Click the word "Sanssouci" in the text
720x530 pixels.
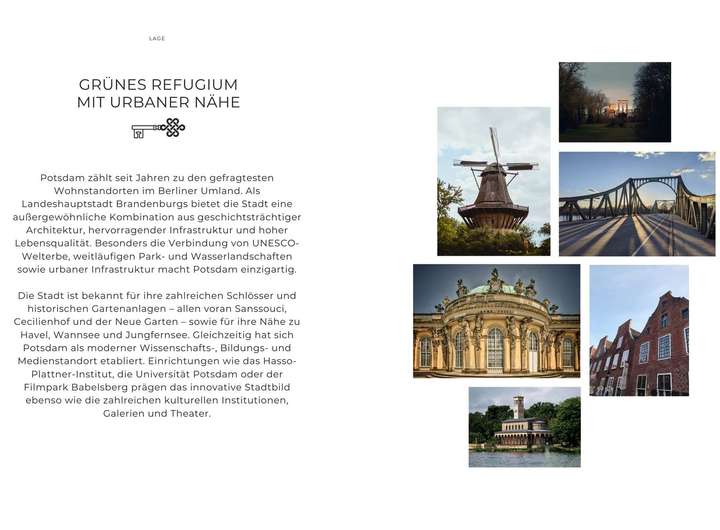pyautogui.click(x=268, y=308)
